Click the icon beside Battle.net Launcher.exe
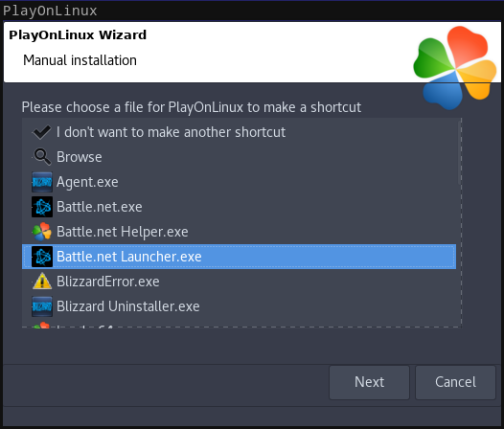This screenshot has height=429, width=504. [x=42, y=257]
